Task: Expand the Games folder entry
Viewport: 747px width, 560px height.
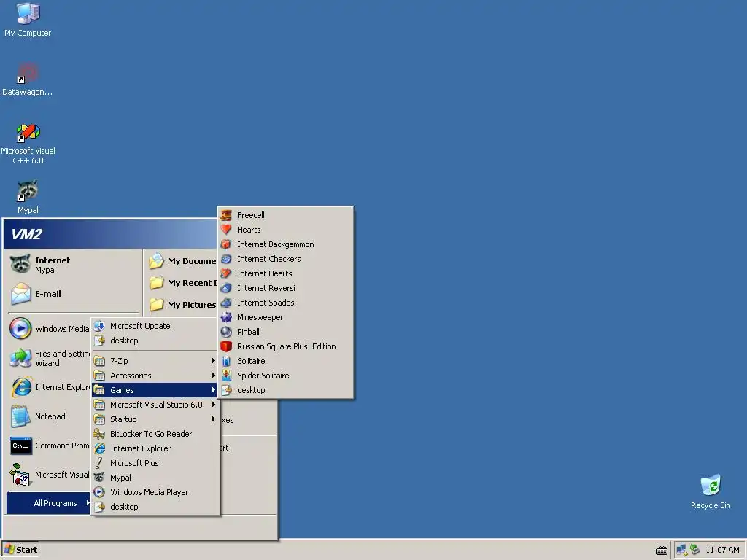Action: [x=155, y=390]
